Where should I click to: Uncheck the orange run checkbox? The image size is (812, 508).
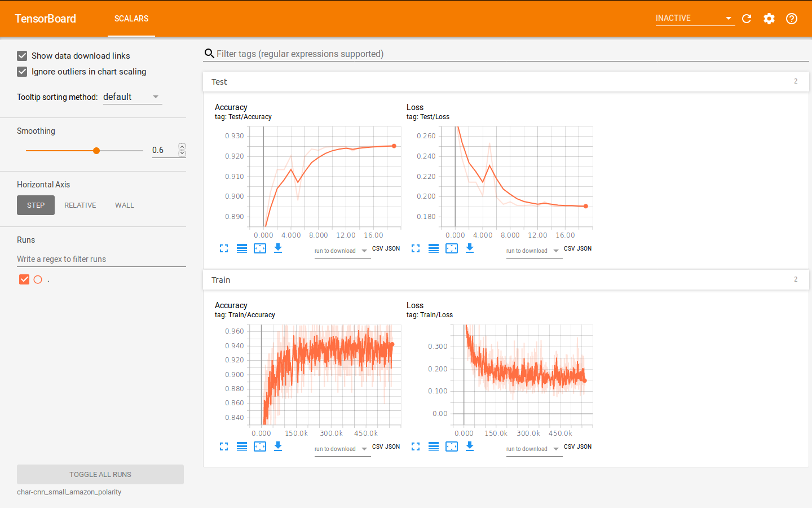(x=24, y=279)
